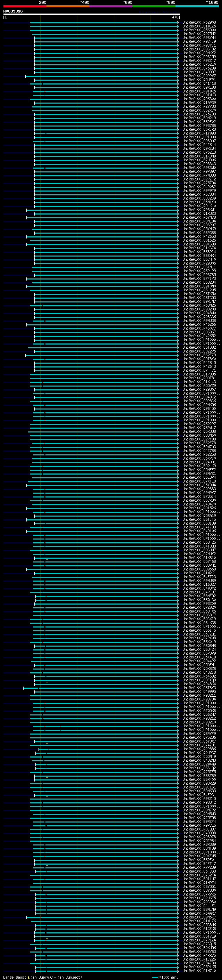Select hit UniRef100_Q43470
Screen dimensions: 222x980
(x=199, y=504)
